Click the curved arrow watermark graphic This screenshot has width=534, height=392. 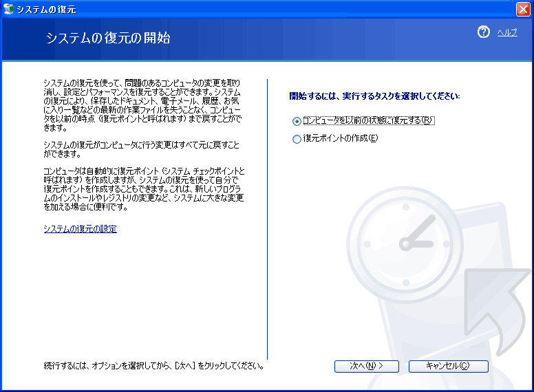coord(499,309)
